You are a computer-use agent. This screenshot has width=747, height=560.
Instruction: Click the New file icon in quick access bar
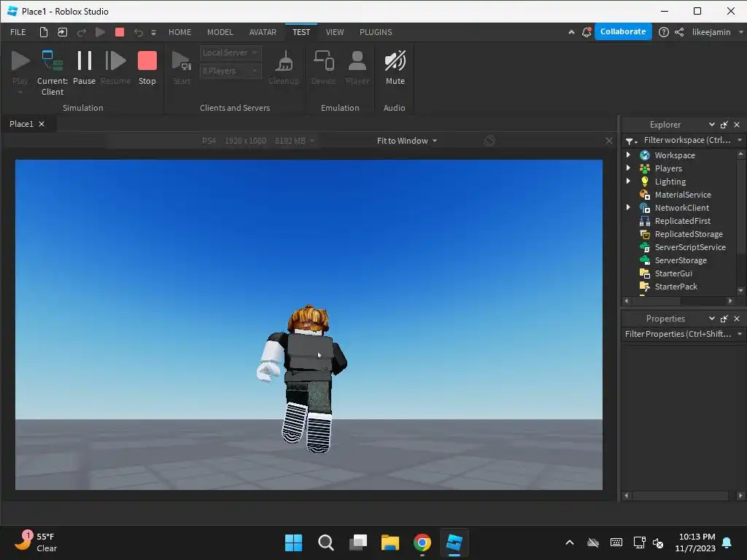click(x=43, y=32)
